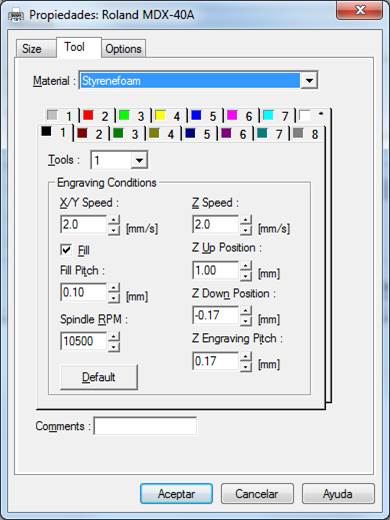Reset settings with Default button

[x=99, y=377]
